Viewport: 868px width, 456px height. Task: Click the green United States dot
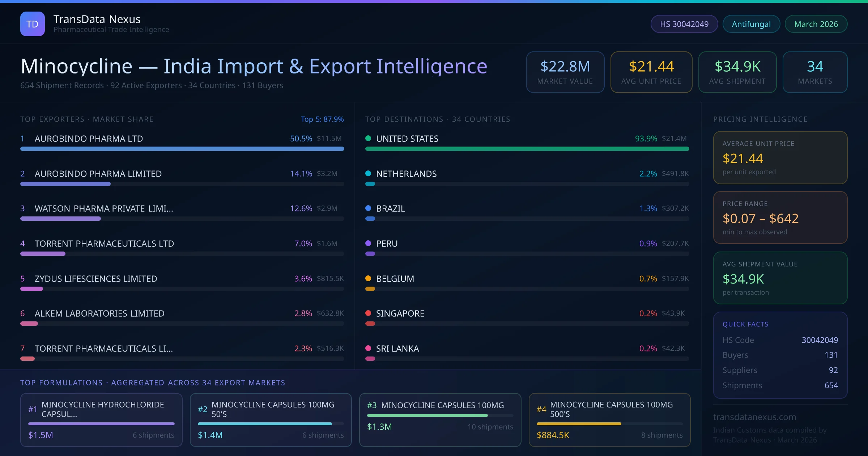pyautogui.click(x=368, y=138)
